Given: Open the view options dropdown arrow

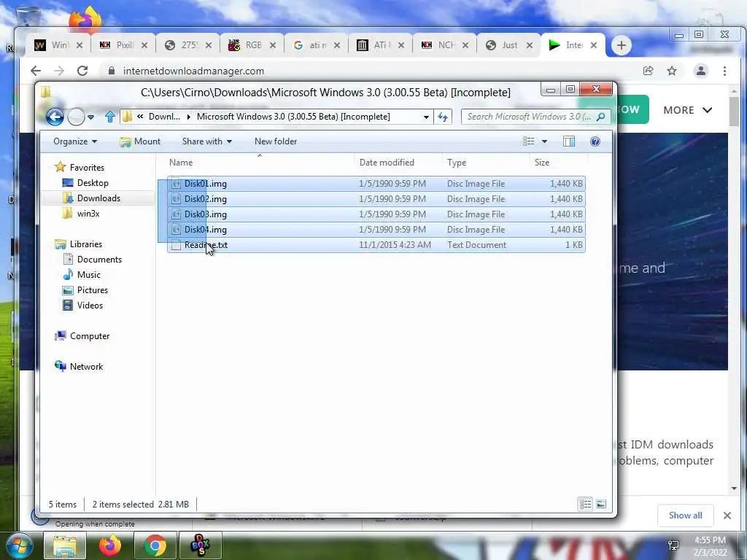Looking at the screenshot, I should pos(544,141).
